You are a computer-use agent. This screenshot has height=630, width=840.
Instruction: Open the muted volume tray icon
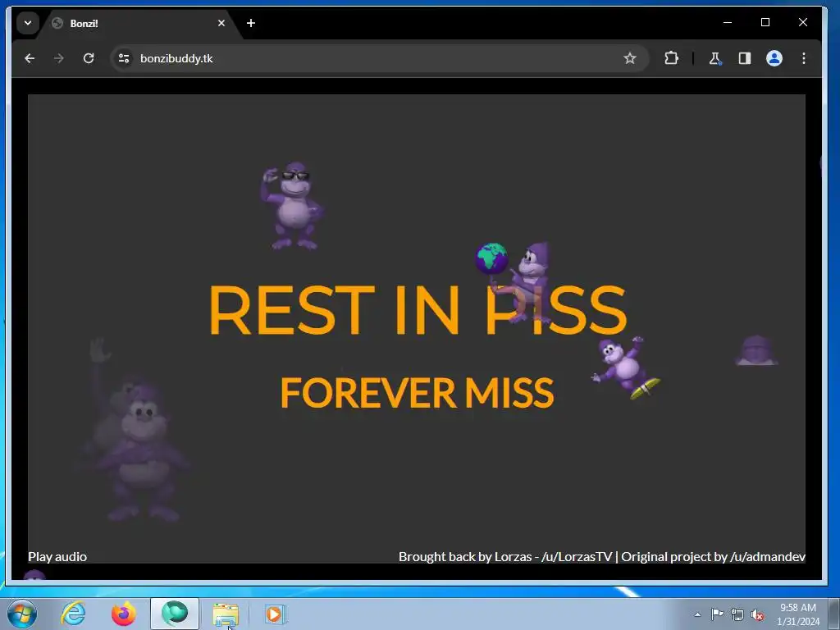pyautogui.click(x=757, y=614)
